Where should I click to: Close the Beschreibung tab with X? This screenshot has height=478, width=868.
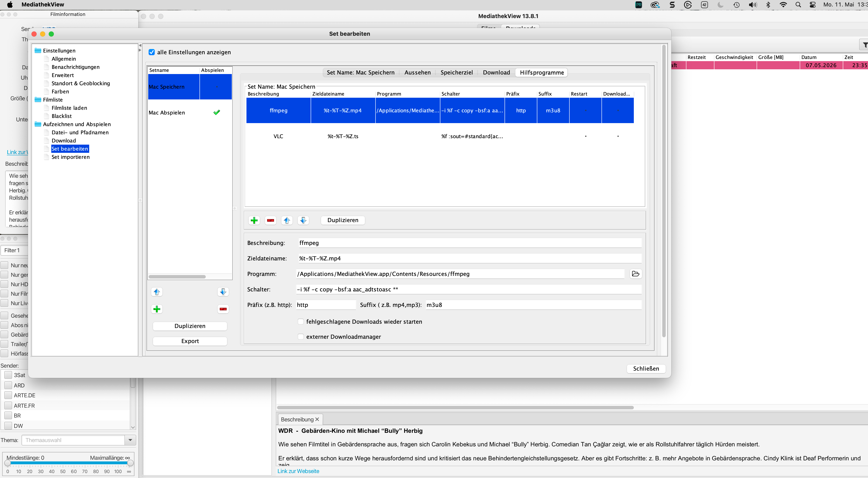[x=317, y=419]
